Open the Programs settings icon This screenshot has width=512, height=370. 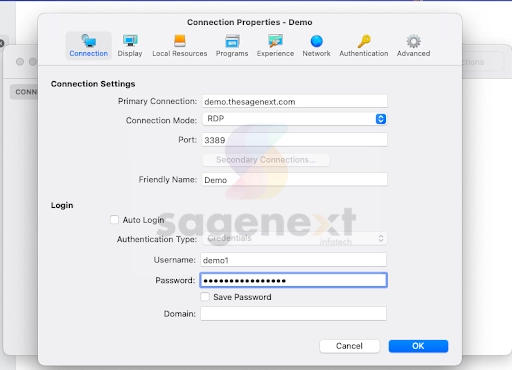point(232,46)
